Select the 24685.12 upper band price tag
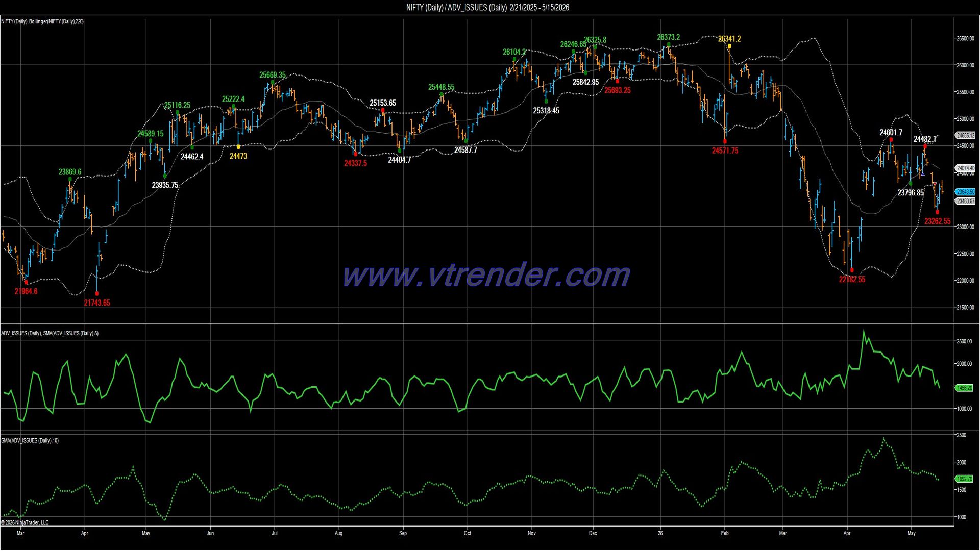 click(965, 136)
